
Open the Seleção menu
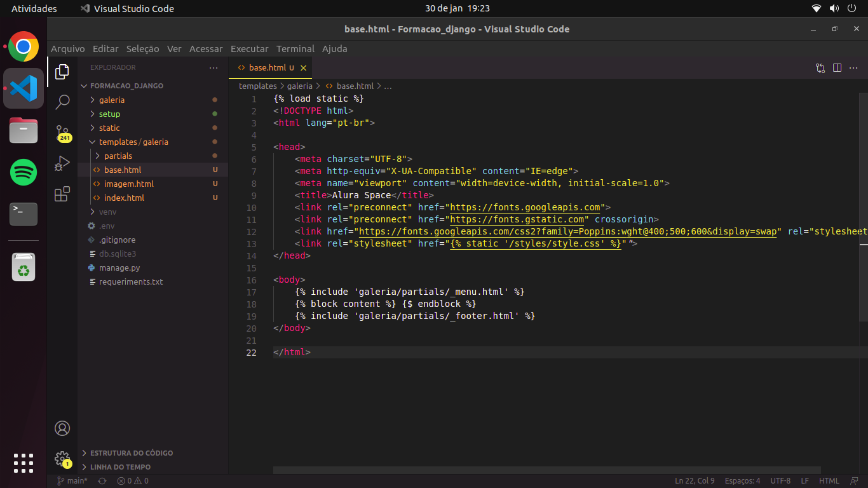pyautogui.click(x=143, y=49)
